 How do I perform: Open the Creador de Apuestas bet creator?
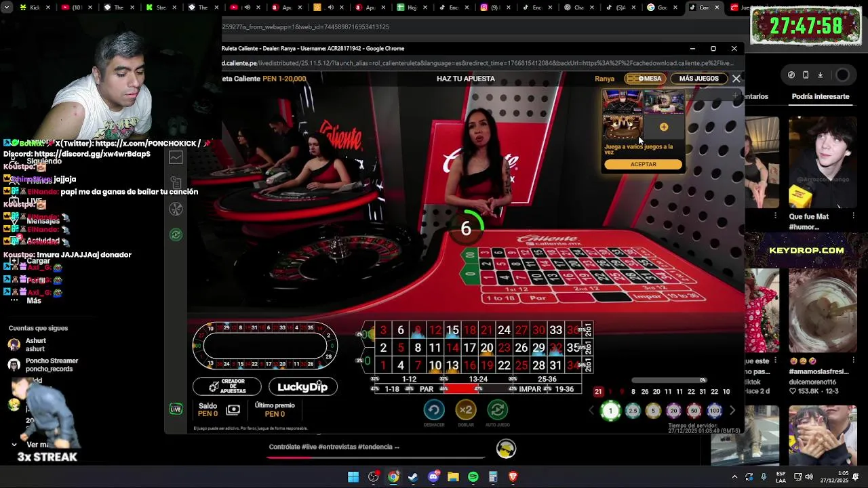pyautogui.click(x=227, y=386)
